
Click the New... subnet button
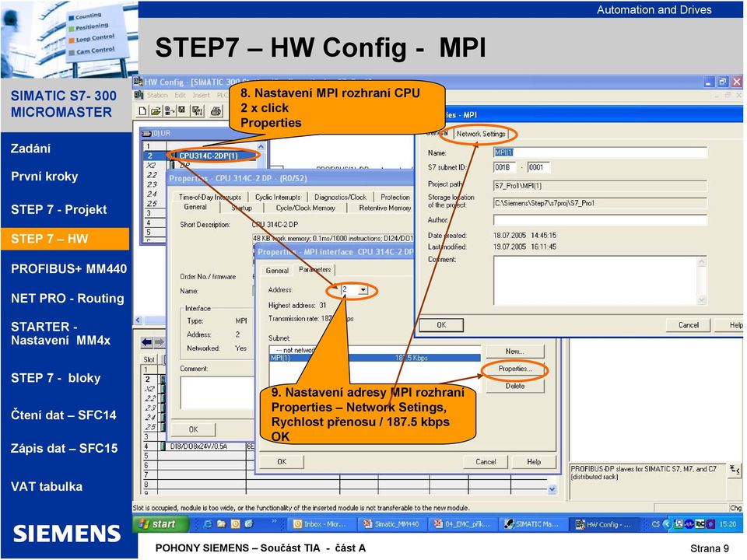[515, 352]
